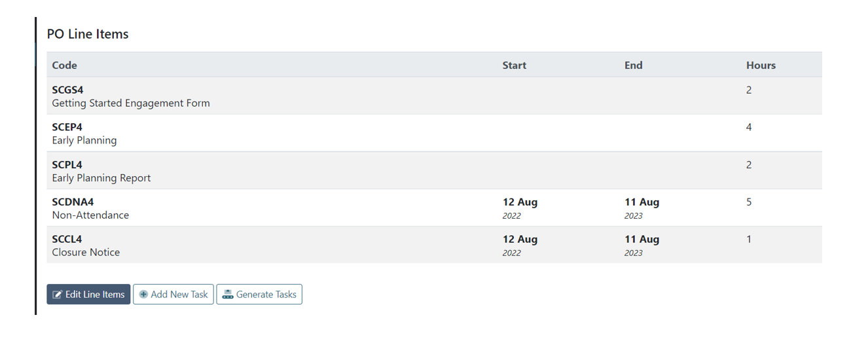
Task: Click the Hours column header
Action: [x=761, y=65]
